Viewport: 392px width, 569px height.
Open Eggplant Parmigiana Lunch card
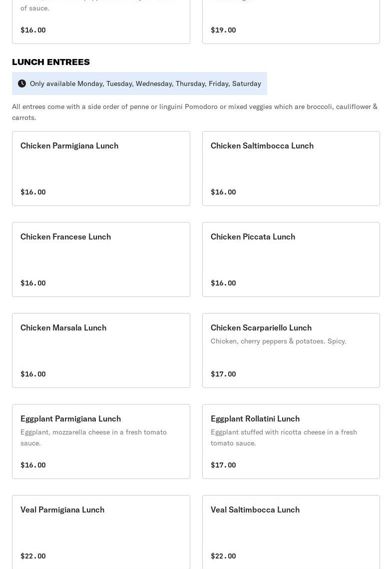click(x=101, y=441)
